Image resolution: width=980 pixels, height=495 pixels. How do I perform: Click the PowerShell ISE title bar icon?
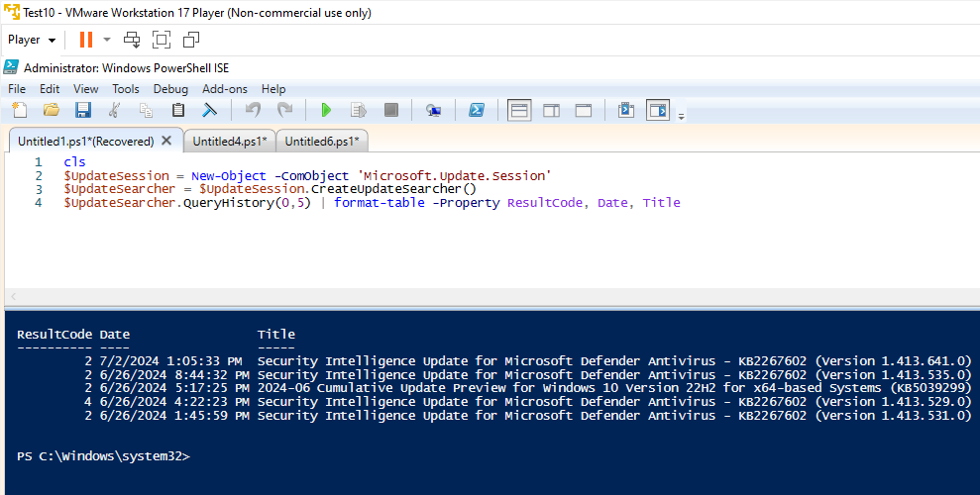pos(11,67)
